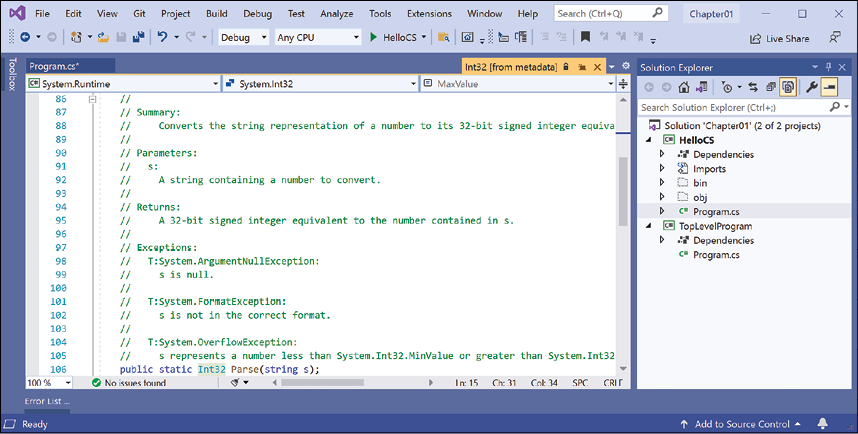Sync with Active Document arrows icon

pyautogui.click(x=753, y=87)
